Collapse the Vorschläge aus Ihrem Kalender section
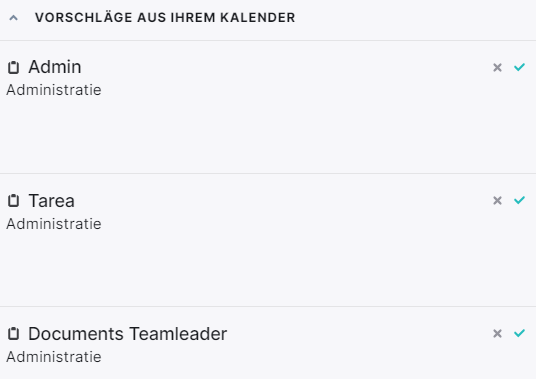 (x=13, y=18)
